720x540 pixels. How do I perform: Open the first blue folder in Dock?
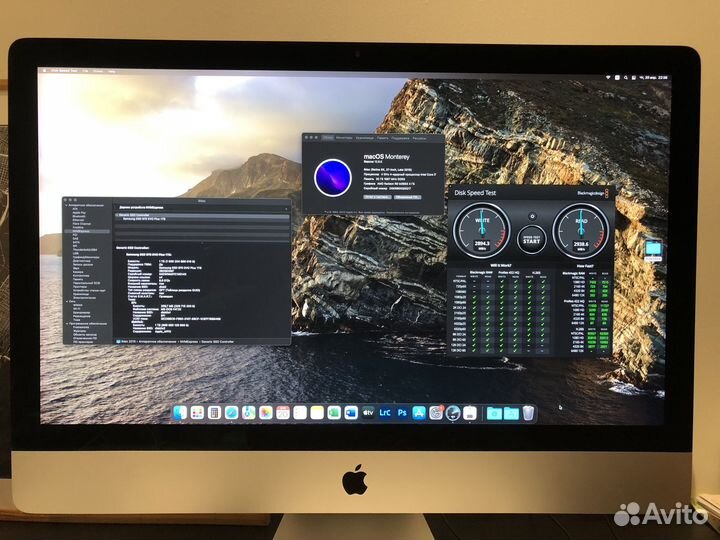pyautogui.click(x=494, y=413)
